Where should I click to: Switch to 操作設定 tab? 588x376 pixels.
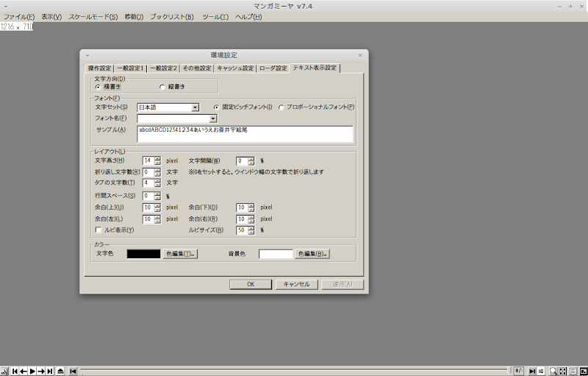coord(99,68)
